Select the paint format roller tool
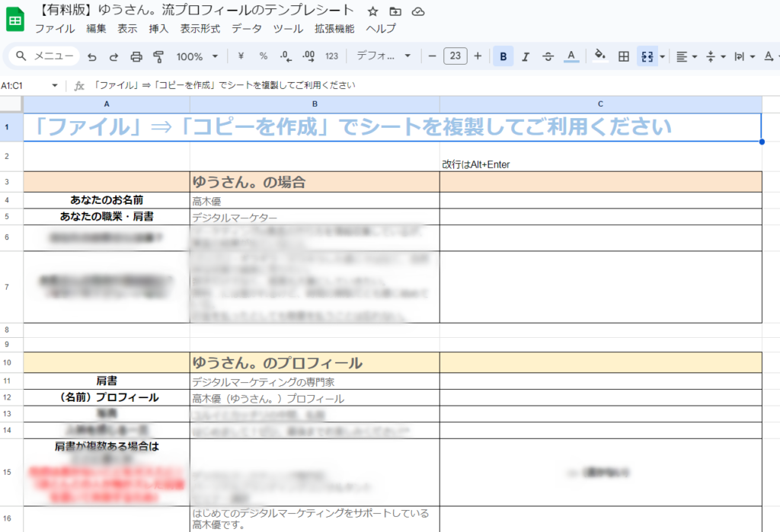Viewport: 780px width, 532px height. (x=158, y=56)
